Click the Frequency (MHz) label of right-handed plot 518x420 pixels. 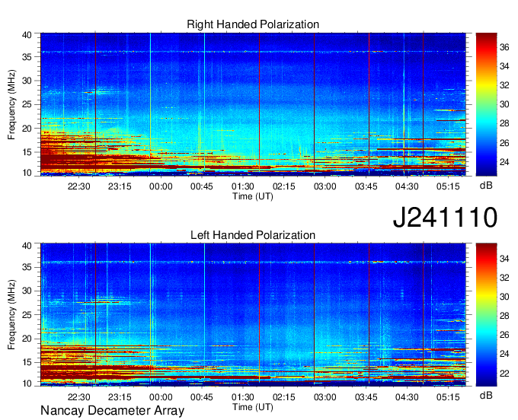(11, 104)
